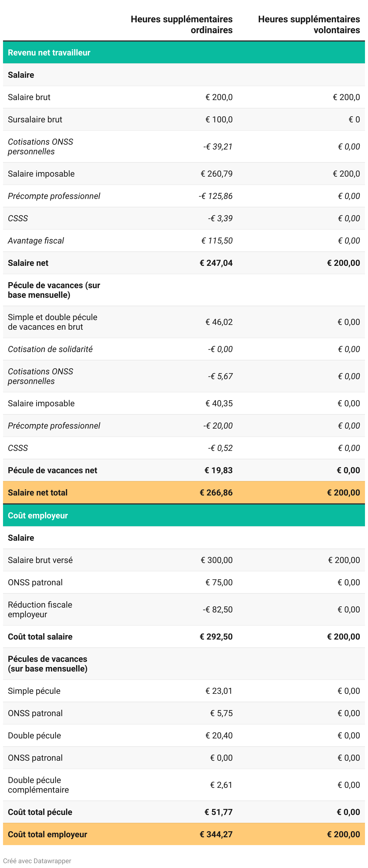
Task: Select the "Double pécule complémentaire" row label
Action: pos(38,785)
